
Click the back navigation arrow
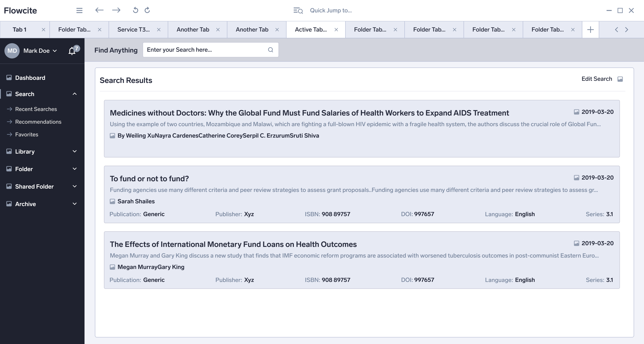pyautogui.click(x=99, y=10)
